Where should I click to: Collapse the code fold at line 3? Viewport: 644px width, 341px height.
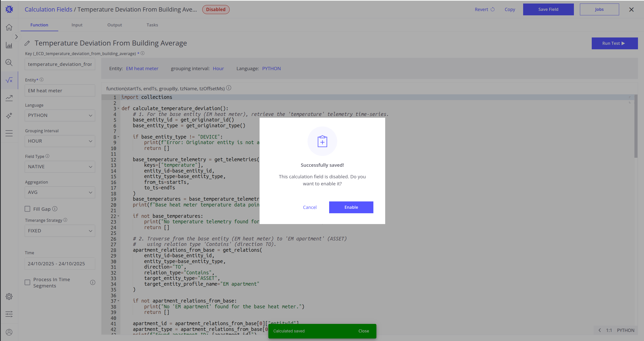(118, 108)
